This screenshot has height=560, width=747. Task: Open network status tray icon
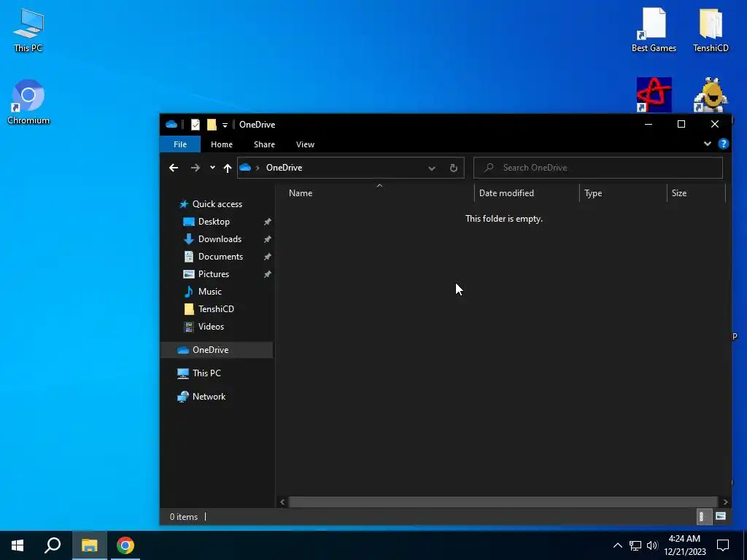(635, 545)
